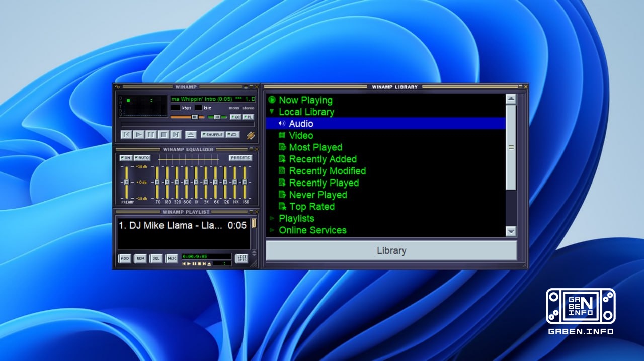Screen dimensions: 644x361
Task: Click the Previous track button in Winamp
Action: (x=126, y=135)
